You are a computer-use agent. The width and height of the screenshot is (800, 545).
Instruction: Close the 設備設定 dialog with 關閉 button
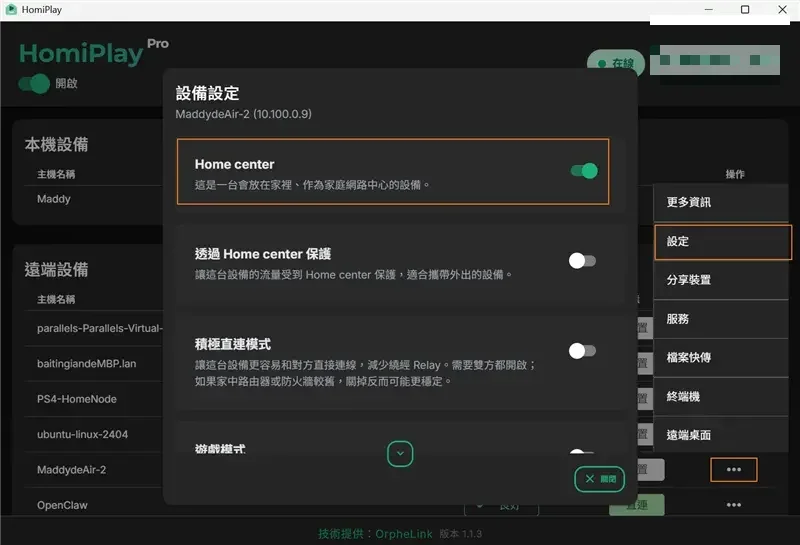(x=599, y=479)
